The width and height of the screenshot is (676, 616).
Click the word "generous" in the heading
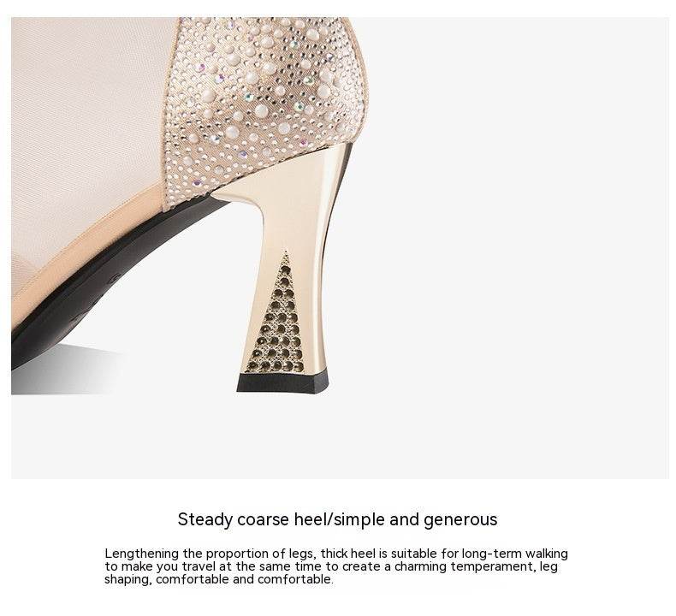point(460,520)
